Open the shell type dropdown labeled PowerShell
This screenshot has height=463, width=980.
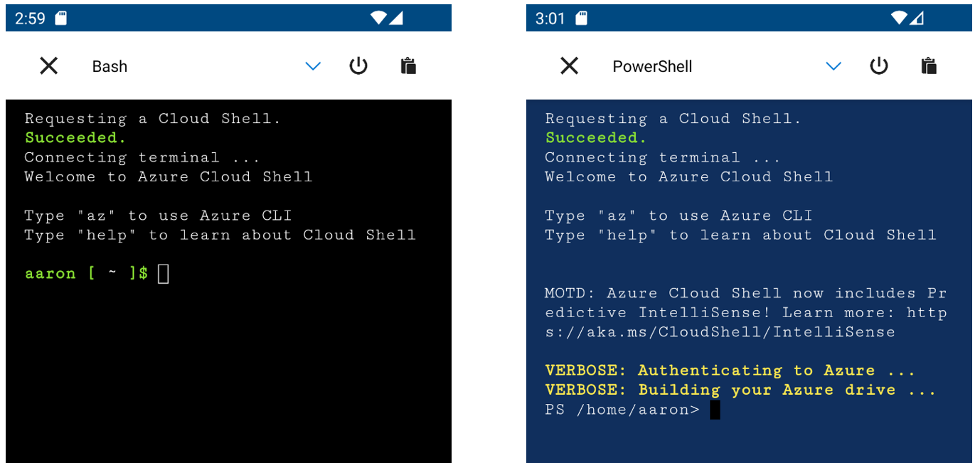[x=833, y=65]
